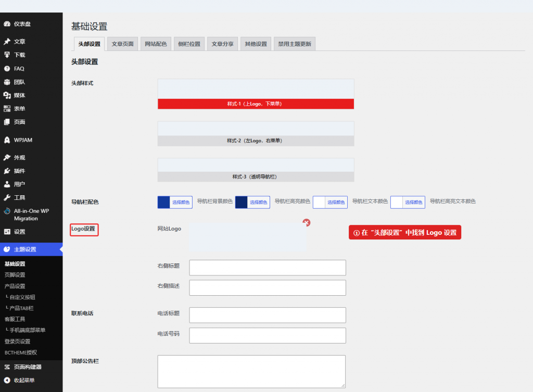Click the 文章 pushpin icon
The height and width of the screenshot is (392, 533).
click(7, 42)
